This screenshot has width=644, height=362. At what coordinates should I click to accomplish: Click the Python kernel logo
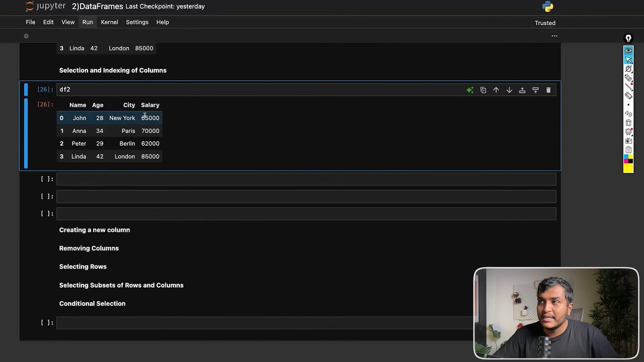(547, 7)
